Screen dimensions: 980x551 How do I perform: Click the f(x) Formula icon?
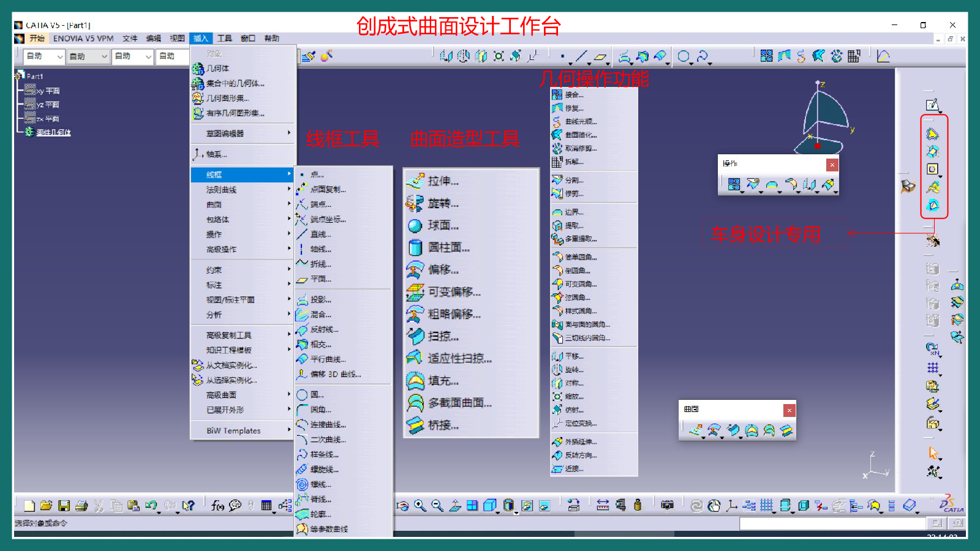(217, 506)
